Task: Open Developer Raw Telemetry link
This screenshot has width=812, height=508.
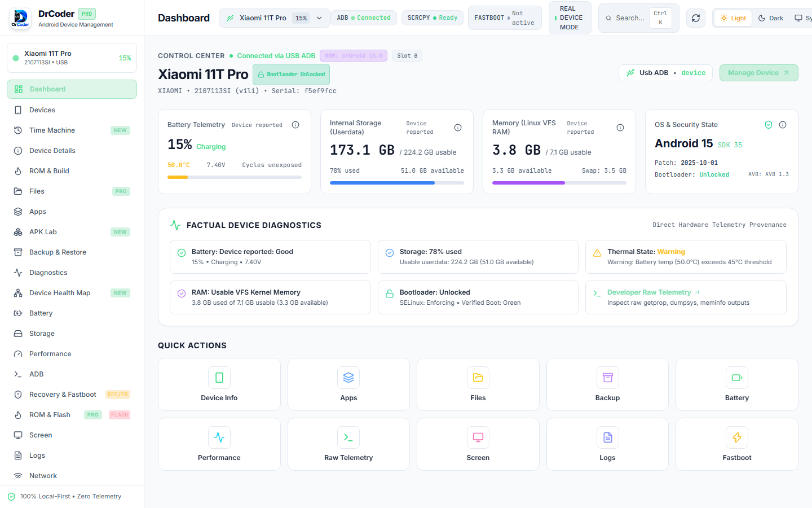Action: pos(653,292)
